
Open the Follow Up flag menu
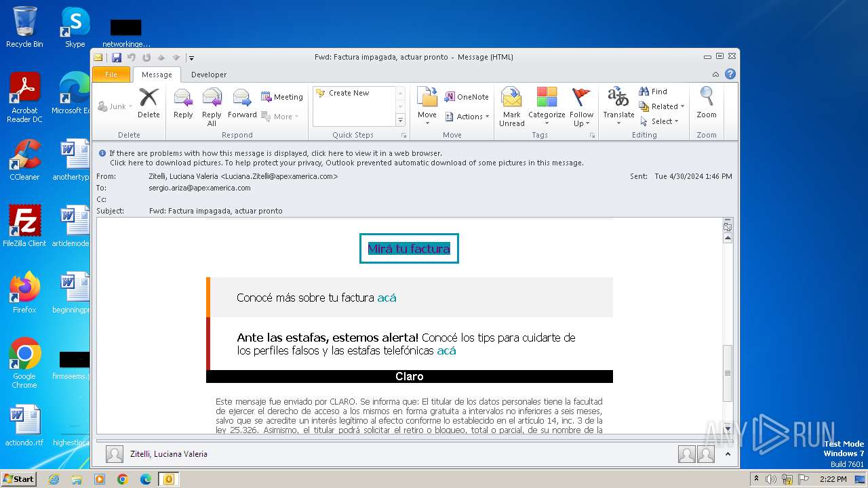point(581,106)
